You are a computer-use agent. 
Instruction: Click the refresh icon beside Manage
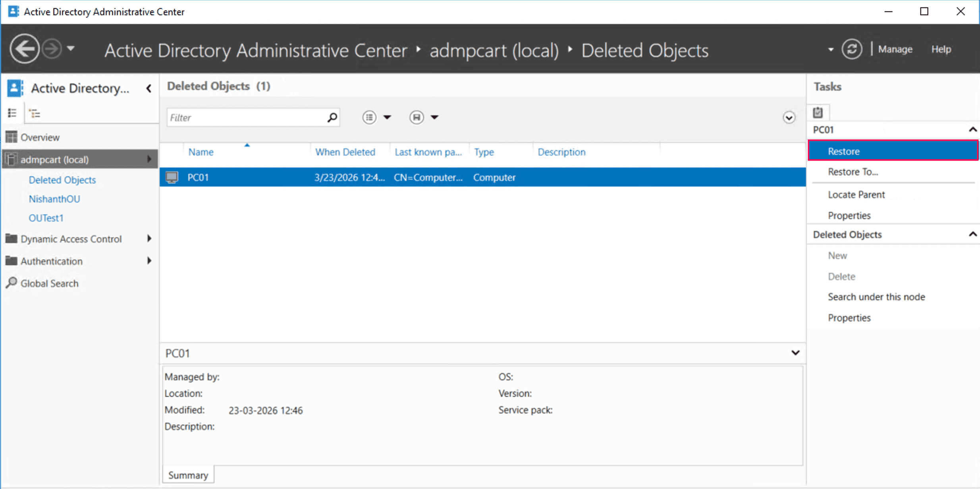(851, 49)
